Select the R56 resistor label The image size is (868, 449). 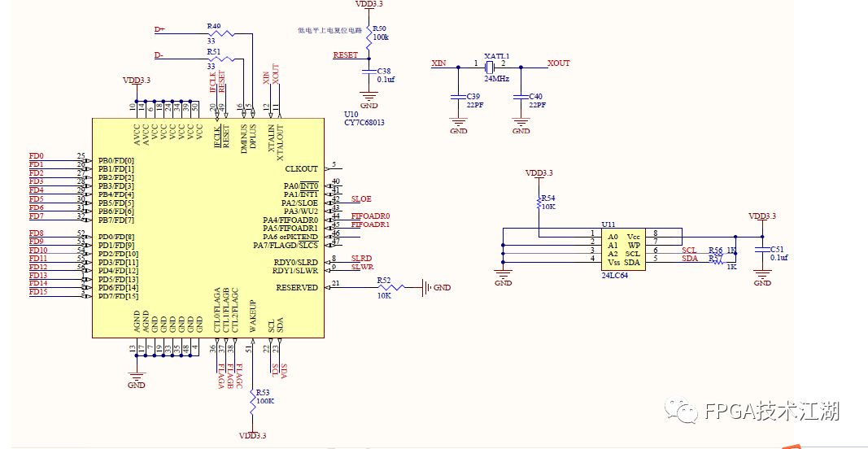716,251
